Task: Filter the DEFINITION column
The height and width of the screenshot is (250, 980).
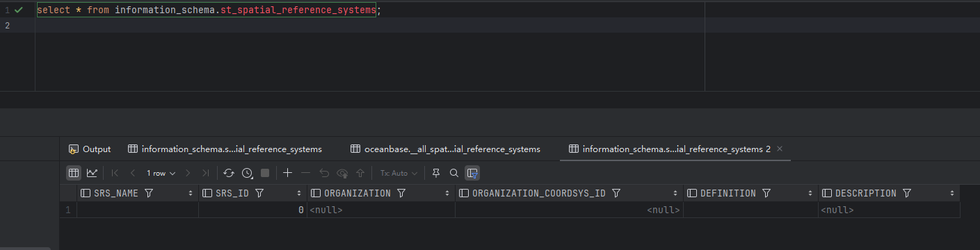Action: pos(766,193)
